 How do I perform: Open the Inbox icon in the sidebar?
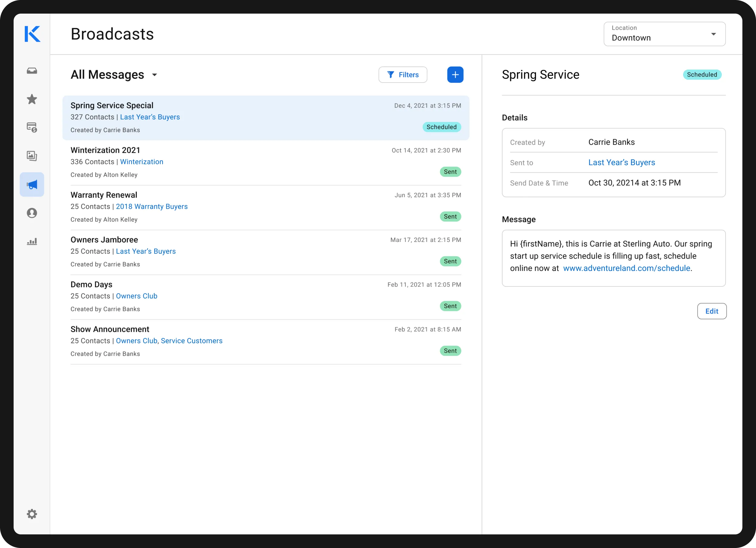(x=32, y=71)
